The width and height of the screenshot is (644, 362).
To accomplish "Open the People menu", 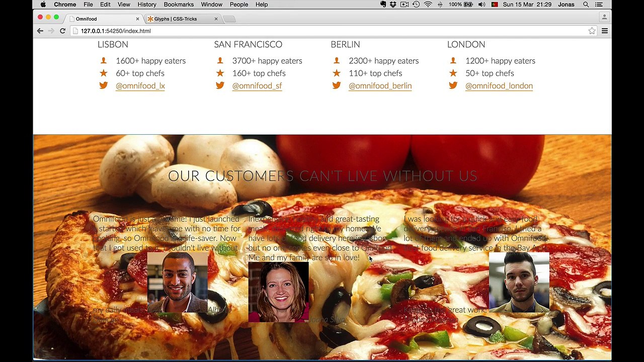I will (x=239, y=5).
